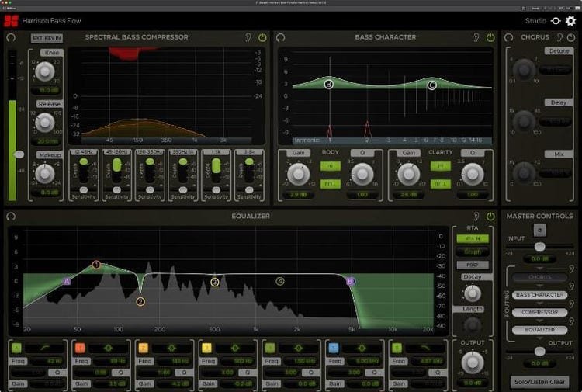Viewport: 582px width, 392px height.
Task: Click the Makeup knob
Action: coord(44,173)
